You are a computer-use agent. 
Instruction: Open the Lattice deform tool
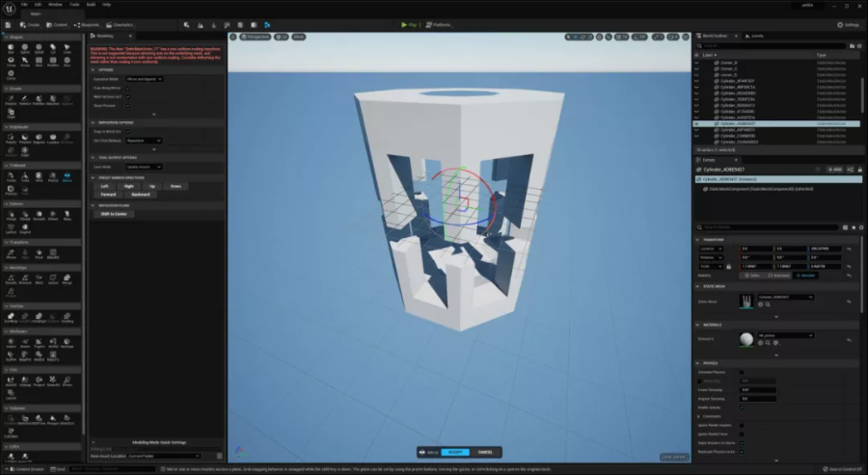pyautogui.click(x=11, y=228)
